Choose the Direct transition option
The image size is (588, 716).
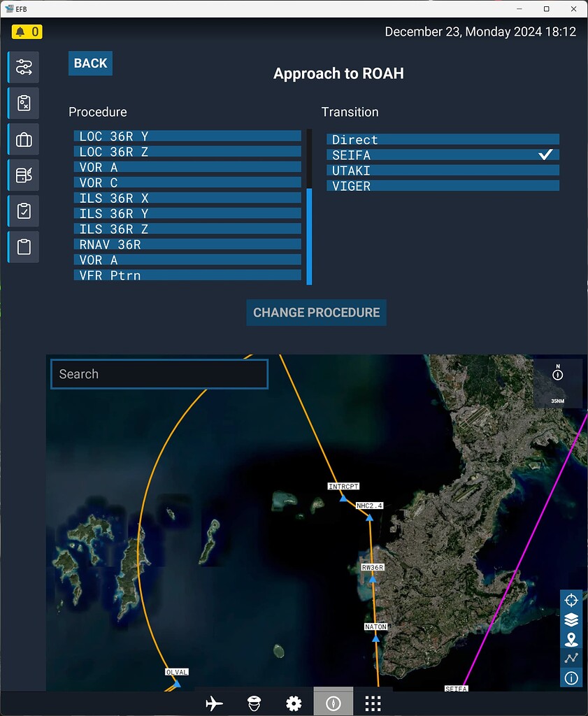443,139
